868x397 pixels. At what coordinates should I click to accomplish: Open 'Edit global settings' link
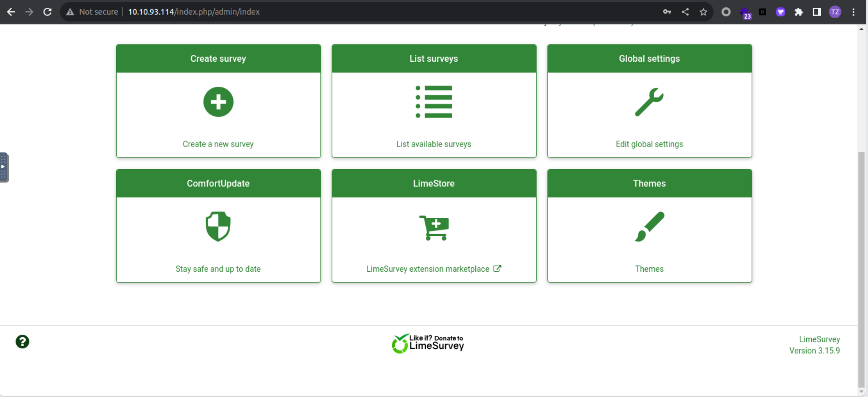[x=650, y=144]
